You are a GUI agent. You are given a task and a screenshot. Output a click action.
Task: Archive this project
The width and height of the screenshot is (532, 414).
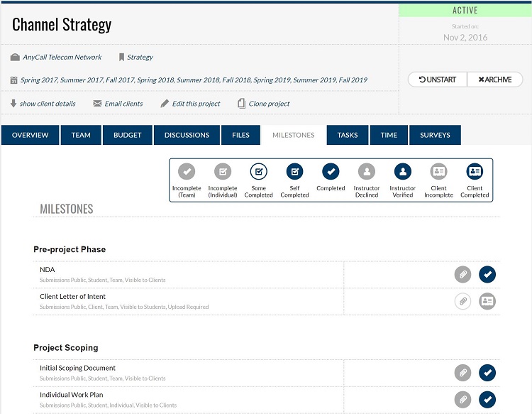494,80
